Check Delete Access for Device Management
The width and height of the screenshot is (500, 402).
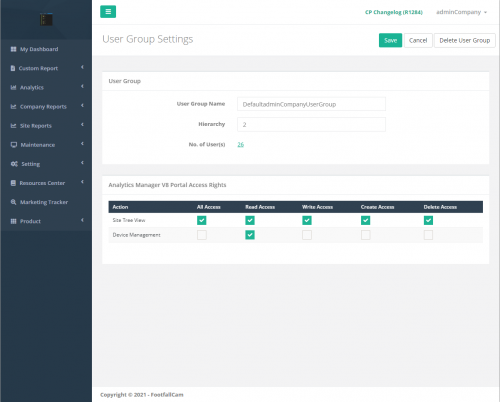(x=428, y=235)
